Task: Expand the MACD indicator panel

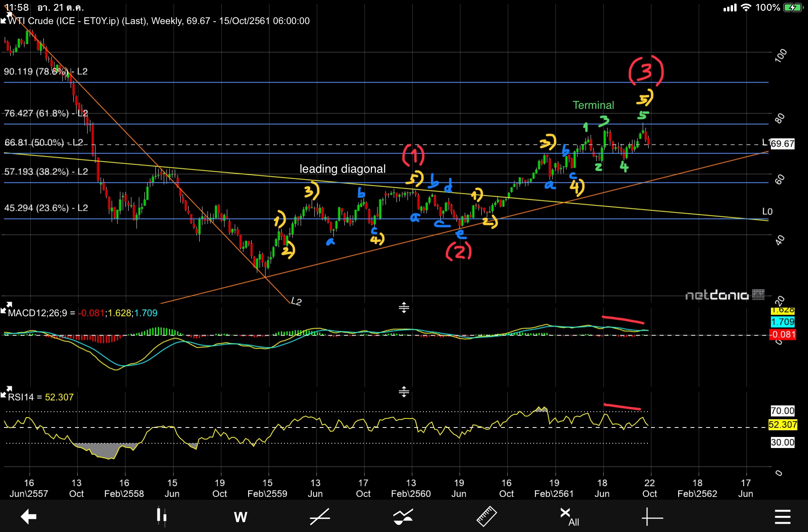Action: (x=7, y=307)
